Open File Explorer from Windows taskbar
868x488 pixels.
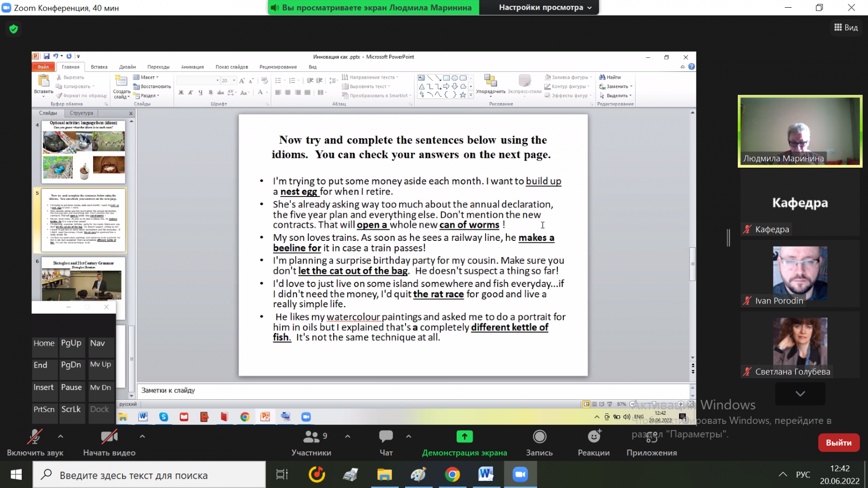(x=384, y=475)
